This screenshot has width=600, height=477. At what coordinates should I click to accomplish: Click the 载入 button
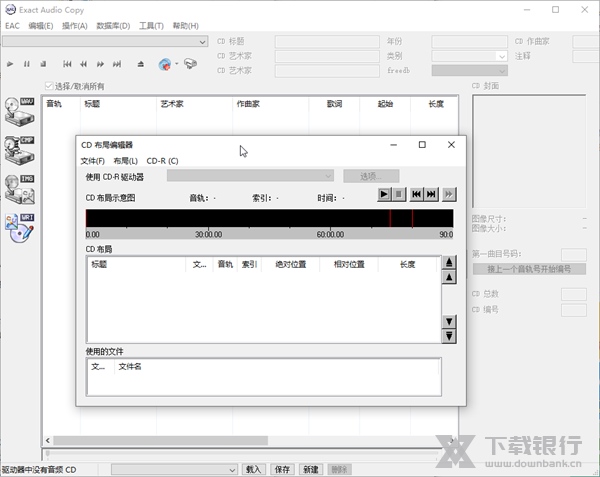(x=253, y=469)
